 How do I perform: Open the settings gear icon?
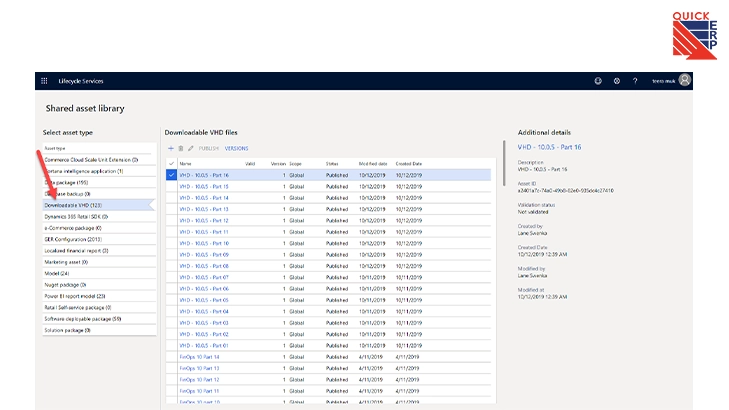point(616,81)
